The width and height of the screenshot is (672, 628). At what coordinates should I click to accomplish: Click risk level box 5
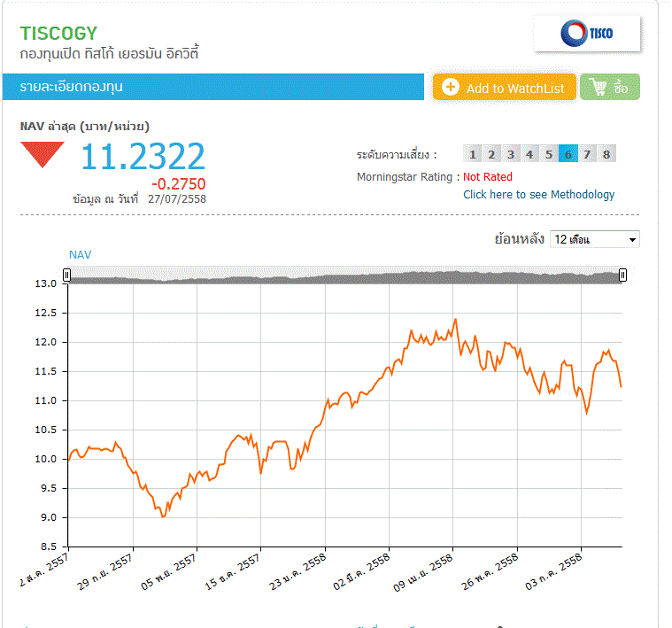549,154
